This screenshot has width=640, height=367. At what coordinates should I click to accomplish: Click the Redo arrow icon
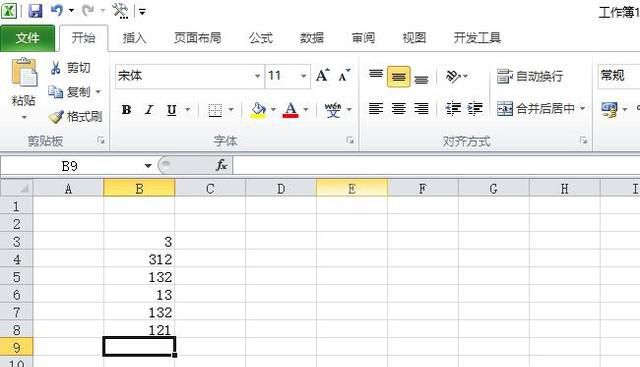click(x=88, y=11)
